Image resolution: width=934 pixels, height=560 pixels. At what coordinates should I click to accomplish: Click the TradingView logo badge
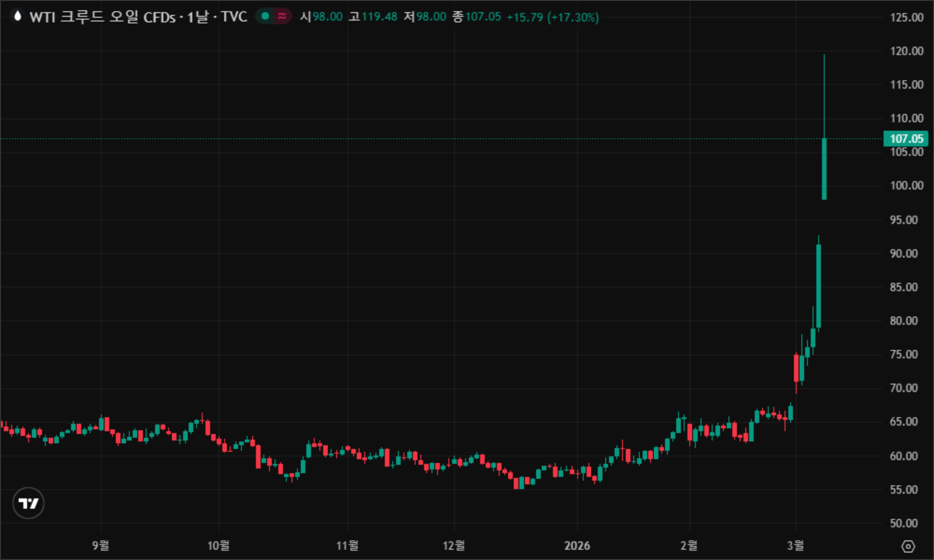[x=28, y=503]
